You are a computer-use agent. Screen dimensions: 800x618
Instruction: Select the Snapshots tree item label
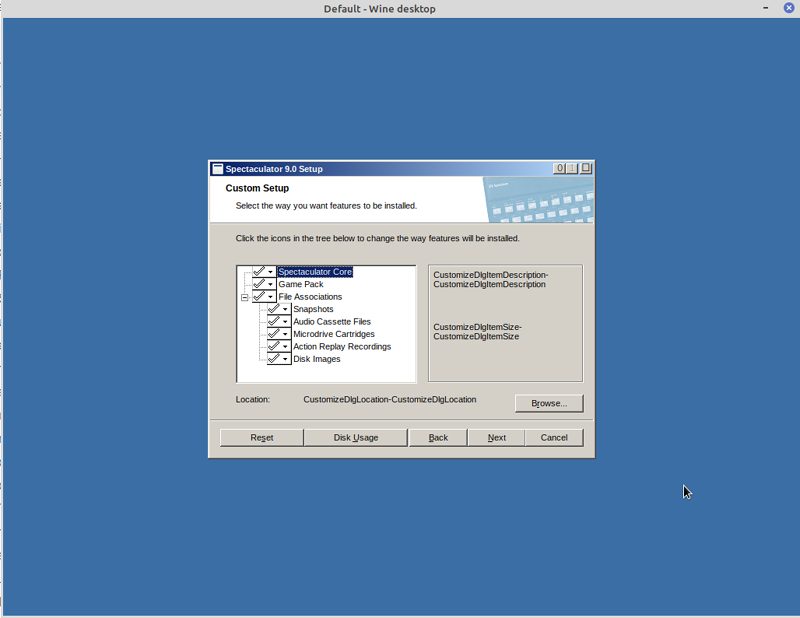click(313, 309)
